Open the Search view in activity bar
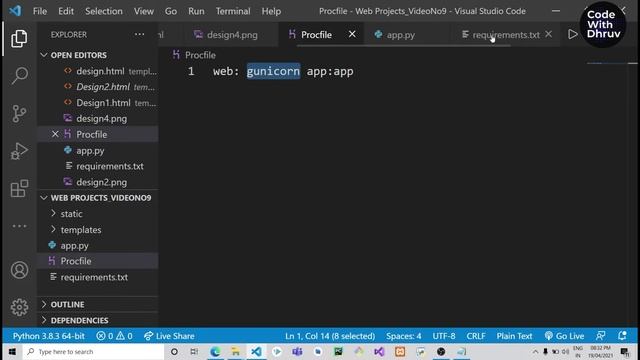The height and width of the screenshot is (360, 640). (x=19, y=76)
